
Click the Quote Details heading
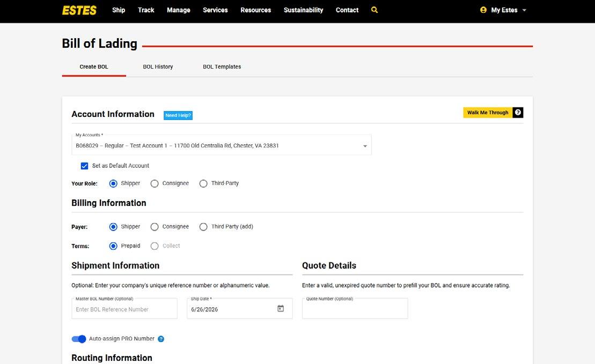point(329,265)
